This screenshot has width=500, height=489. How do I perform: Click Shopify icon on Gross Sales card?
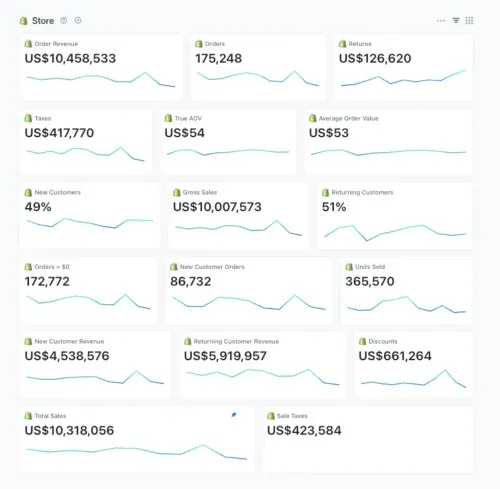(177, 192)
